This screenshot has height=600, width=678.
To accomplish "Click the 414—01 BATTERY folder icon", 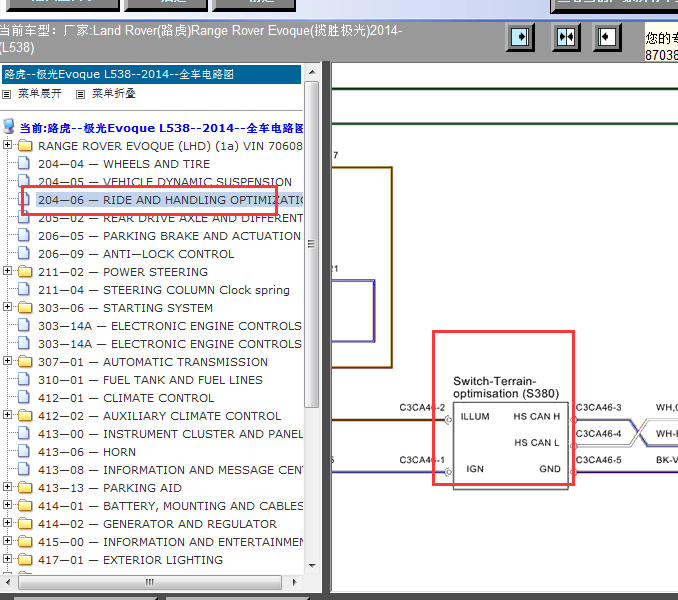I will (x=25, y=506).
